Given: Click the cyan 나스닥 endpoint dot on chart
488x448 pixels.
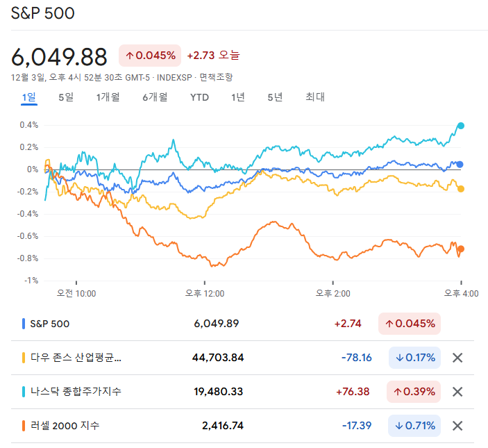Looking at the screenshot, I should (461, 126).
